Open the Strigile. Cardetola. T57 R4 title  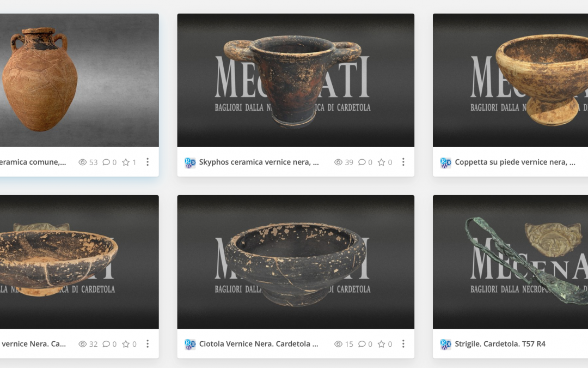(x=500, y=344)
